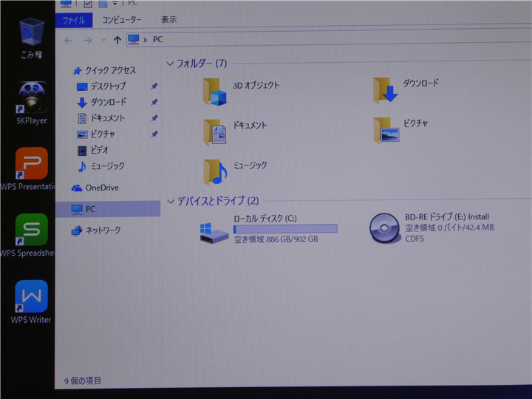532x399 pixels.
Task: Click the properties checkmark icon in the title bar
Action: [88, 4]
